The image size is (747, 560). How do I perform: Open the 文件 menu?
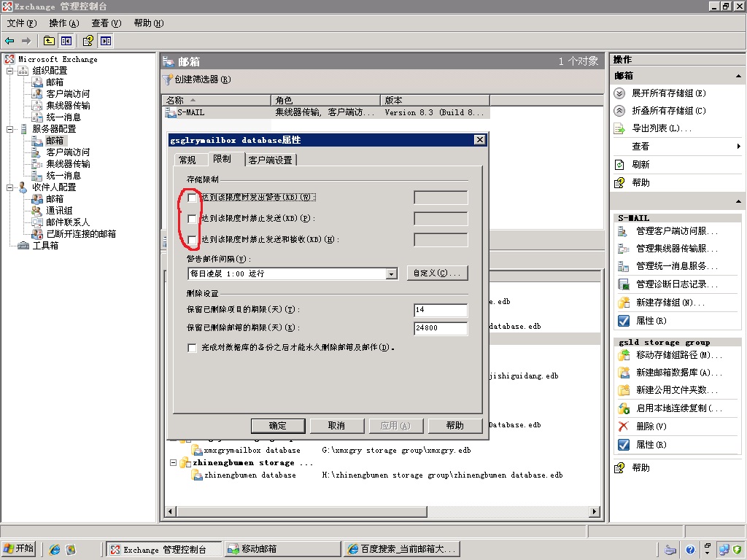(22, 23)
